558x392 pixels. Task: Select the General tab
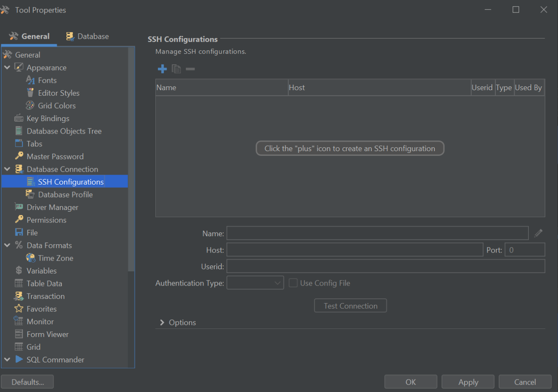pos(30,36)
